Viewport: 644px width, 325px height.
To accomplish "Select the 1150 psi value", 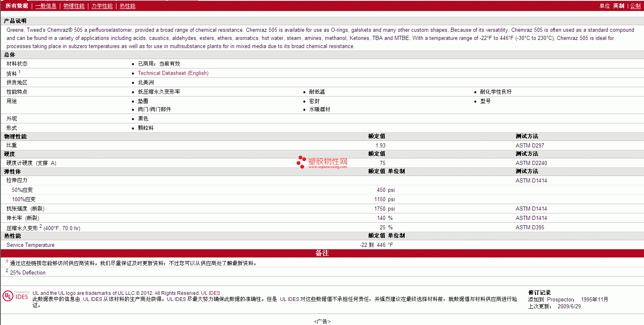I will pyautogui.click(x=384, y=199).
